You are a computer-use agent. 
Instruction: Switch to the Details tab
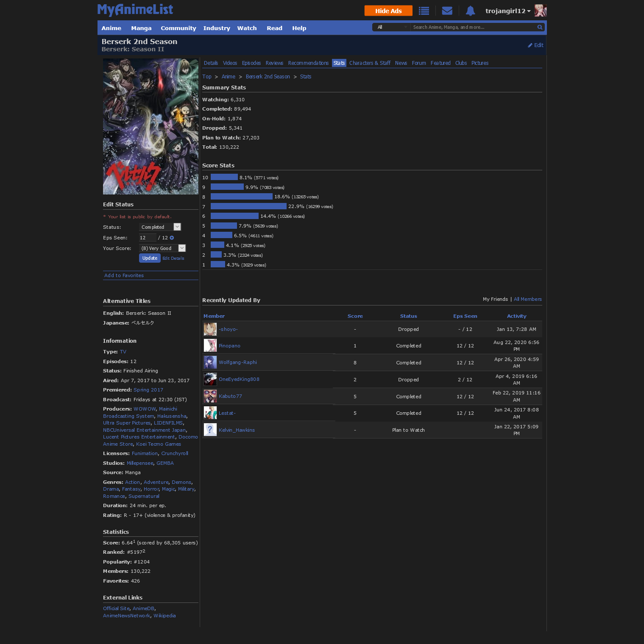pos(211,63)
